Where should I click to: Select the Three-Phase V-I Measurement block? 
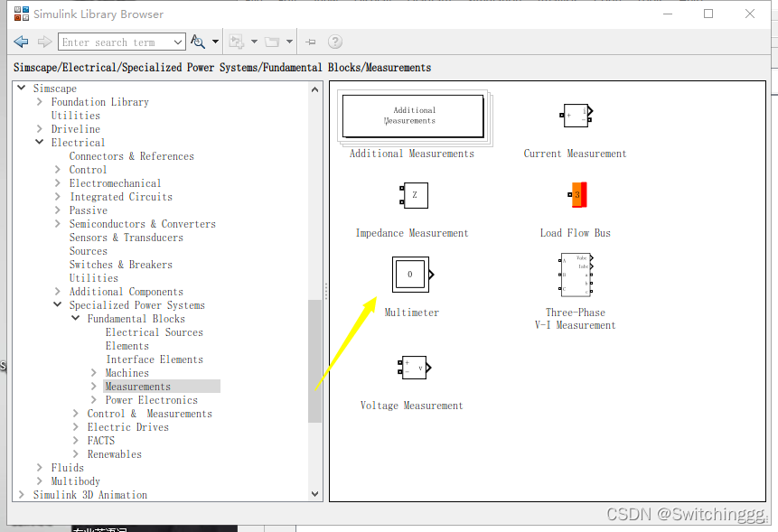click(x=576, y=275)
